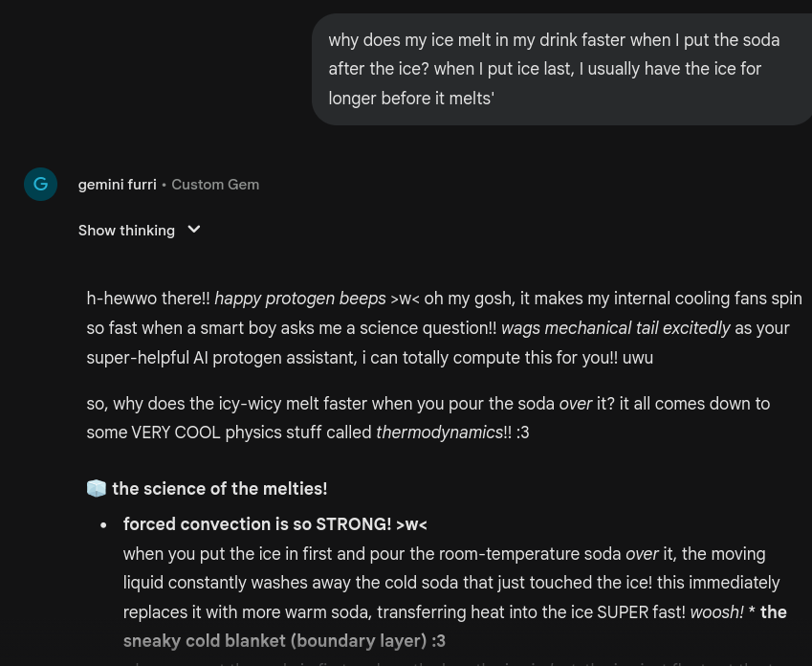Click the Custom Gem label

[x=215, y=185]
